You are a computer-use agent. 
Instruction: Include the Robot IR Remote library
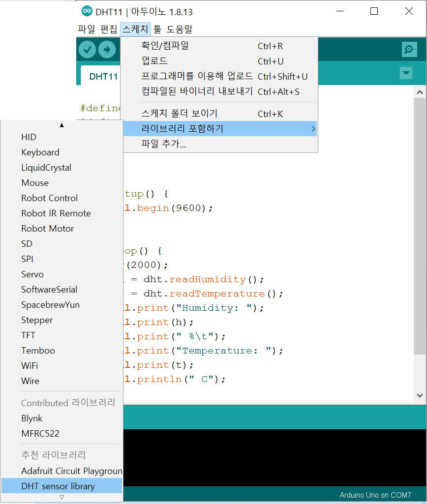point(61,213)
